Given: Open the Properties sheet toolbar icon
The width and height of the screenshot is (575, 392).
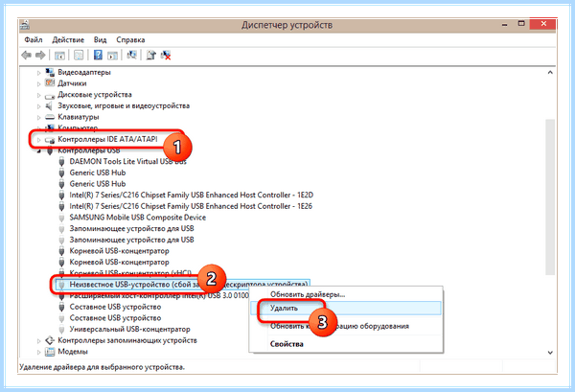Looking at the screenshot, I should 79,56.
